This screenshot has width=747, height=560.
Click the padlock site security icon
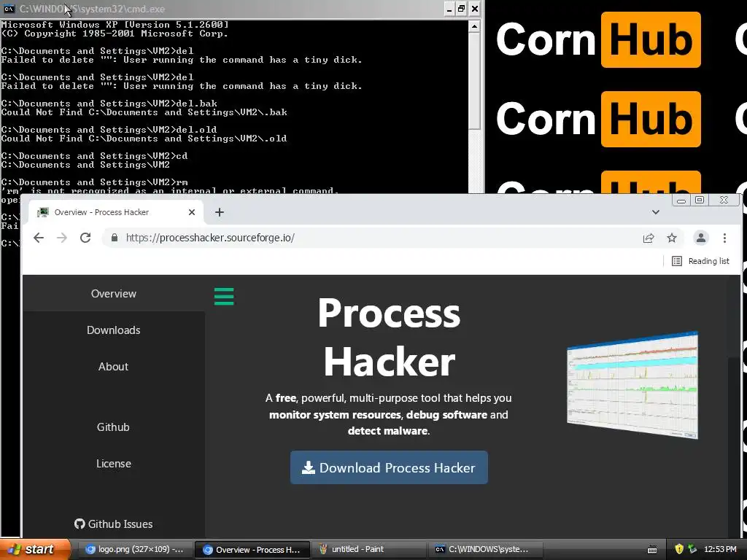point(115,238)
